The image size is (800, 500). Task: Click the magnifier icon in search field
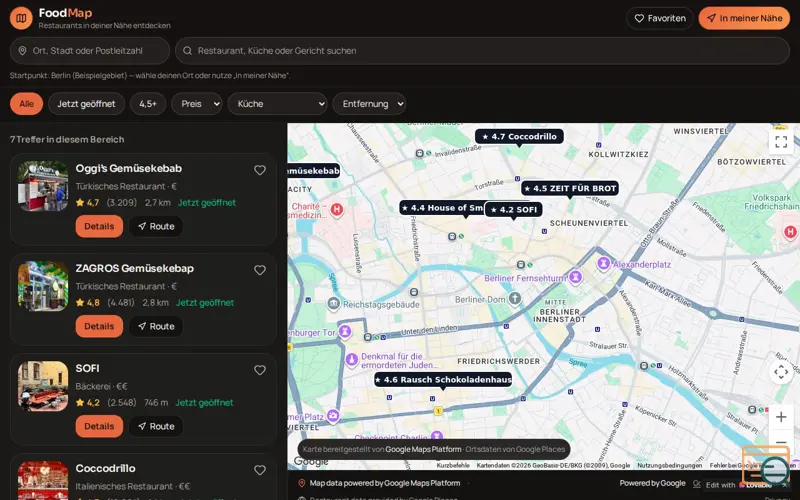click(x=187, y=51)
